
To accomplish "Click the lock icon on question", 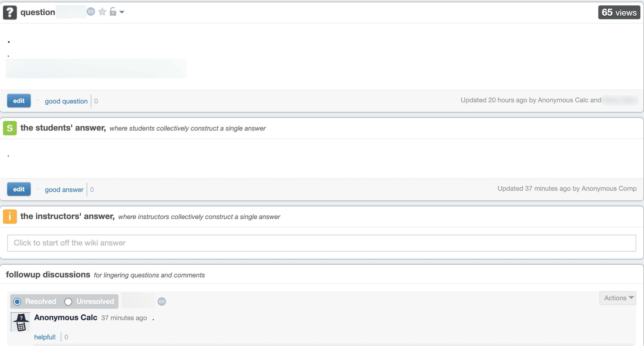I will coord(112,11).
